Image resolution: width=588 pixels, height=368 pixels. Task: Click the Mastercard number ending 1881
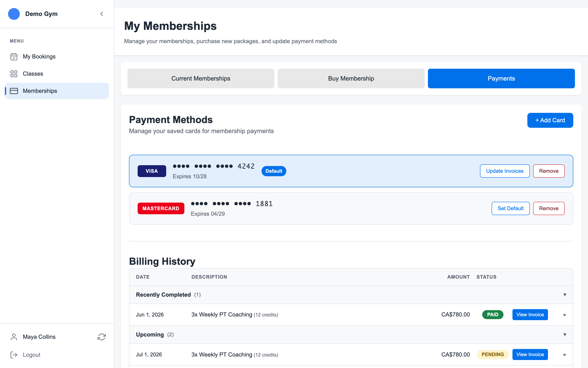[232, 204]
